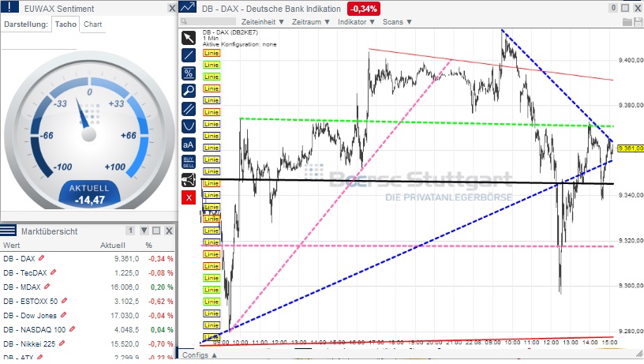The height and width of the screenshot is (364, 644).
Task: Open the DB - MDAX row
Action: point(88,287)
